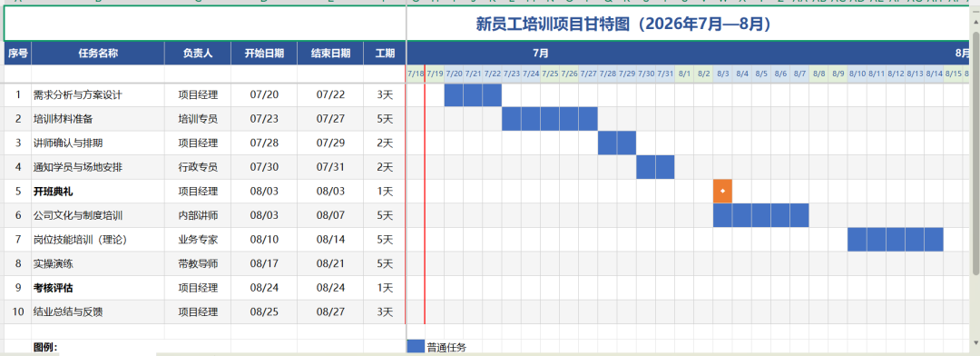Click end date cell 07/31
The image size is (980, 356).
coord(330,167)
